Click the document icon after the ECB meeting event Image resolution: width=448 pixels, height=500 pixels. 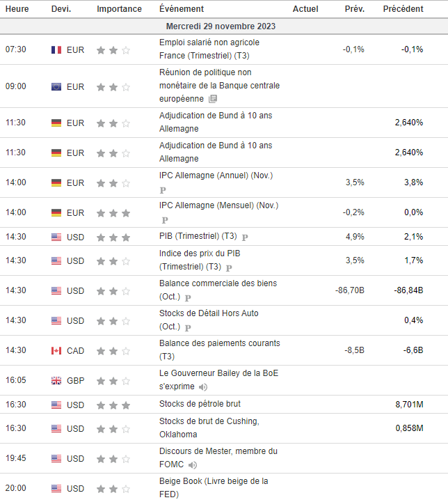pyautogui.click(x=212, y=100)
